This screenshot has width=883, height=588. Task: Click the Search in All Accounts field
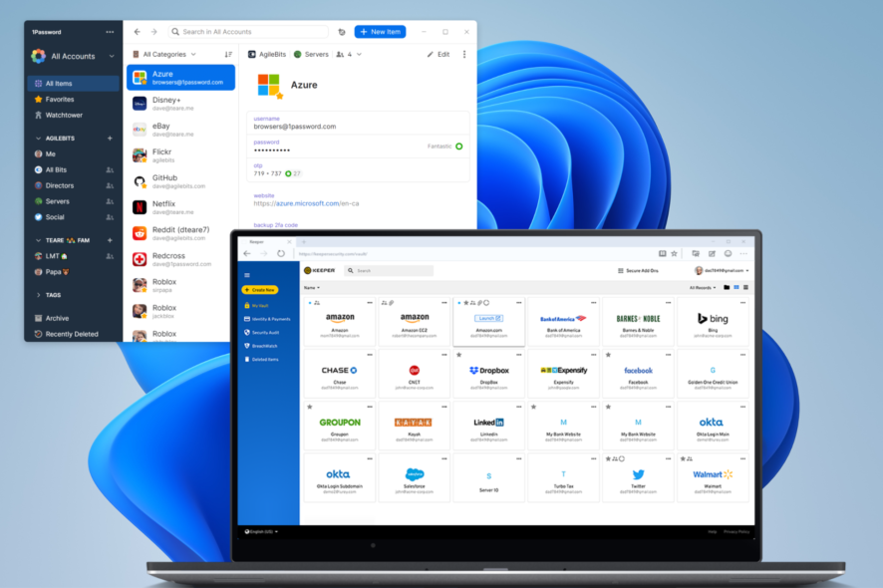click(x=248, y=32)
